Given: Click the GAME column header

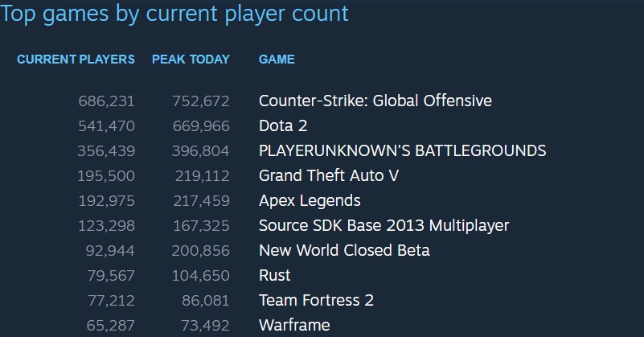Looking at the screenshot, I should (x=277, y=60).
